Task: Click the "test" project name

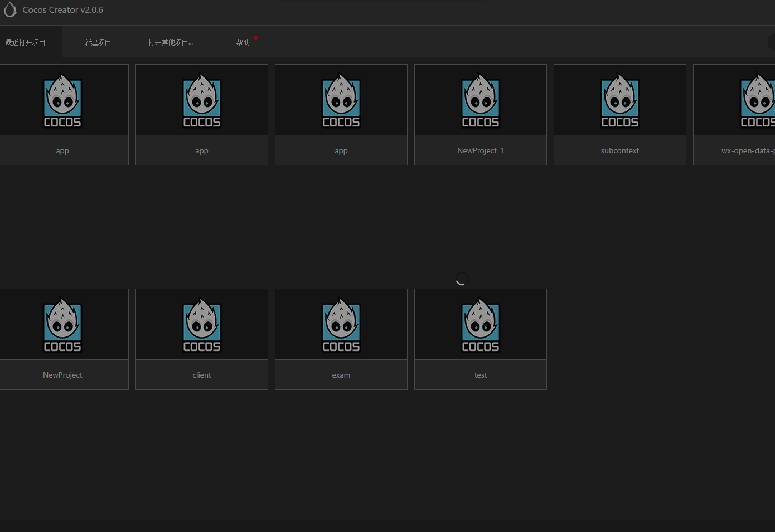Action: [x=481, y=375]
